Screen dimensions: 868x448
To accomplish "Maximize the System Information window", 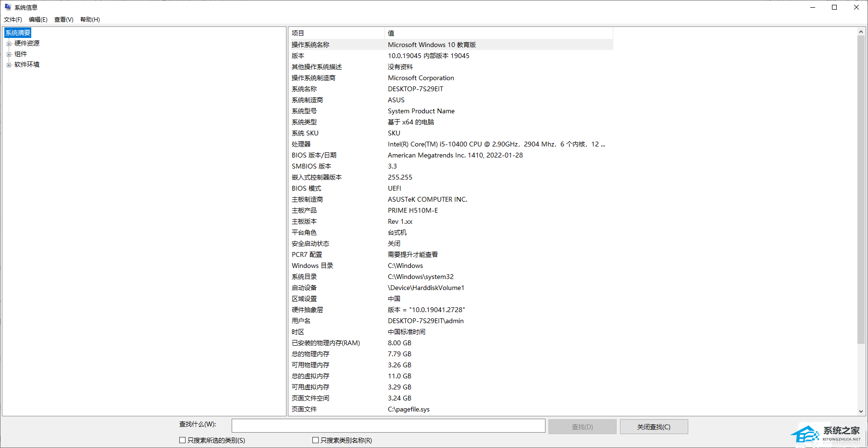I will (x=834, y=7).
